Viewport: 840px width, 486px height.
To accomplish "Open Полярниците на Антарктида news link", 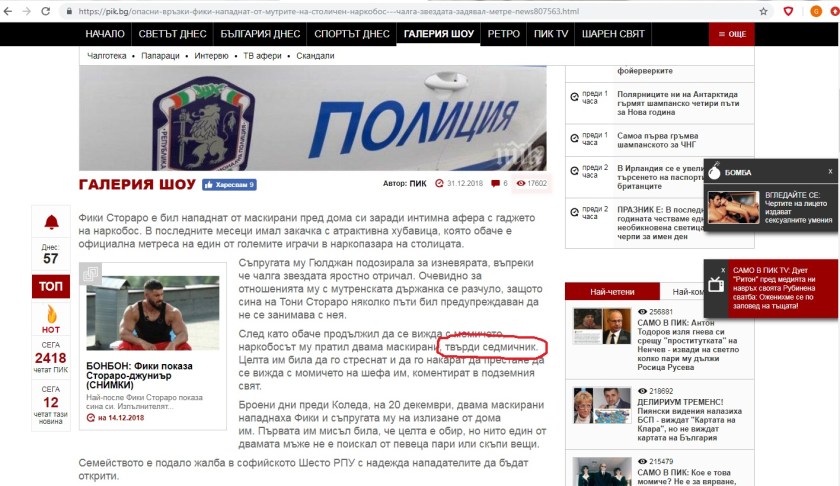I will (678, 103).
